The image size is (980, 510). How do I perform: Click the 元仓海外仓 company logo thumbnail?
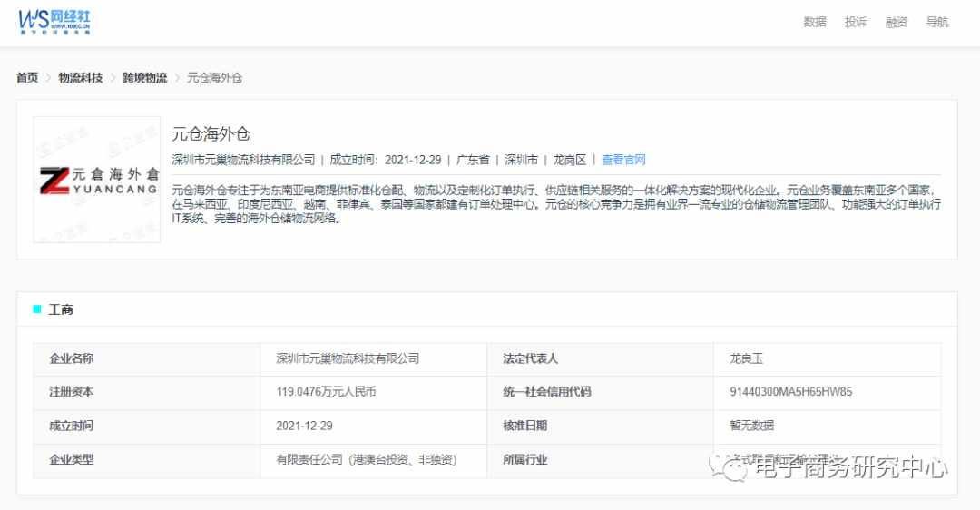[97, 180]
